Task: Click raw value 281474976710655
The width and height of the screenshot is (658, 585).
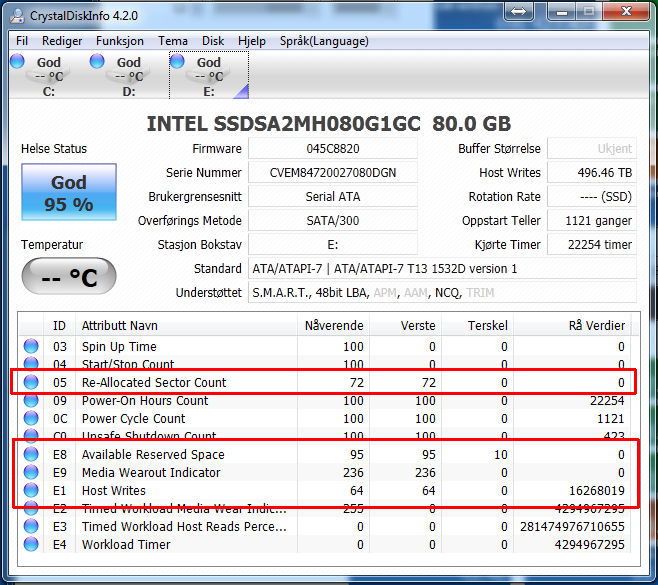Action: pos(572,526)
